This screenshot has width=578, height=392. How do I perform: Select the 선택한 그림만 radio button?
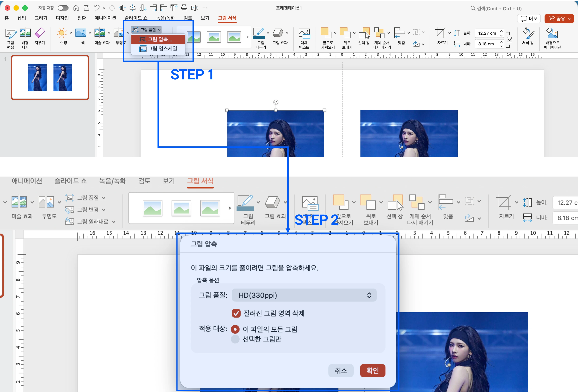(235, 339)
